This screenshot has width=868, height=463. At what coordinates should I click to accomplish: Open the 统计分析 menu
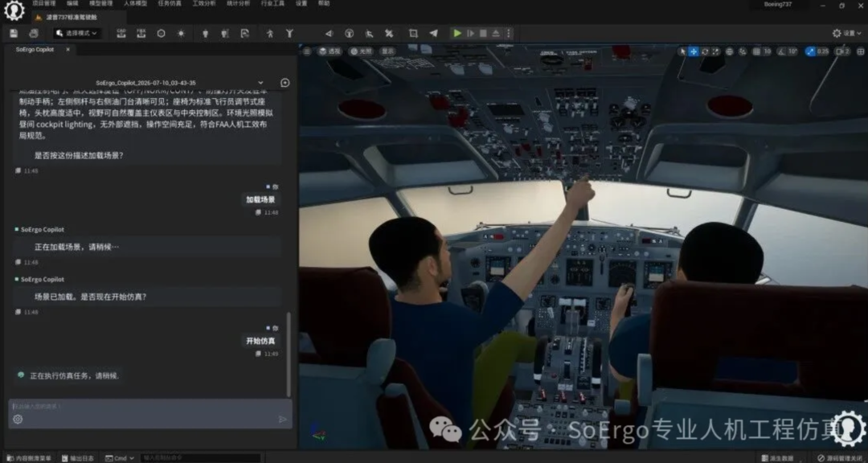pos(238,3)
